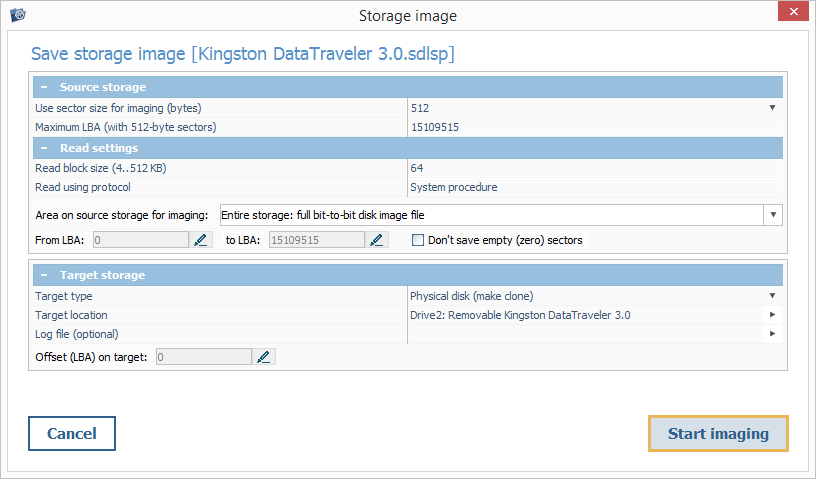Open the area on source storage dropdown

click(x=773, y=215)
